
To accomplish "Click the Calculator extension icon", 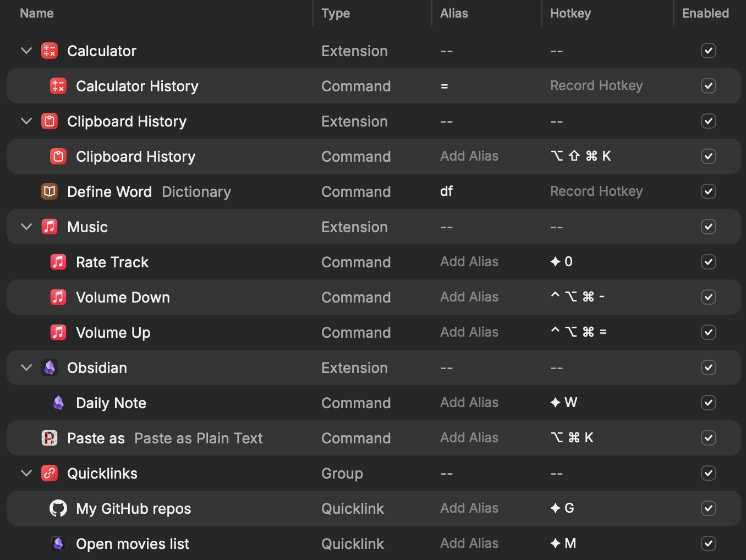I will coord(50,51).
